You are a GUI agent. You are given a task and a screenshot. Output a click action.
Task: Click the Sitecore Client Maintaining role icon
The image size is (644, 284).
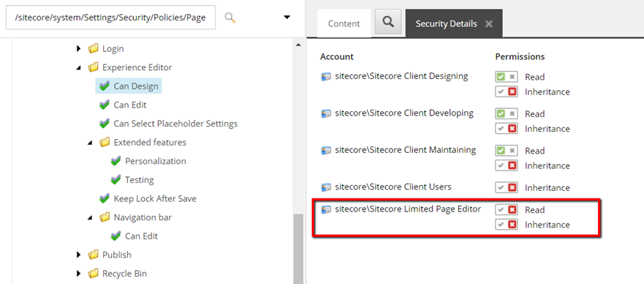(326, 151)
